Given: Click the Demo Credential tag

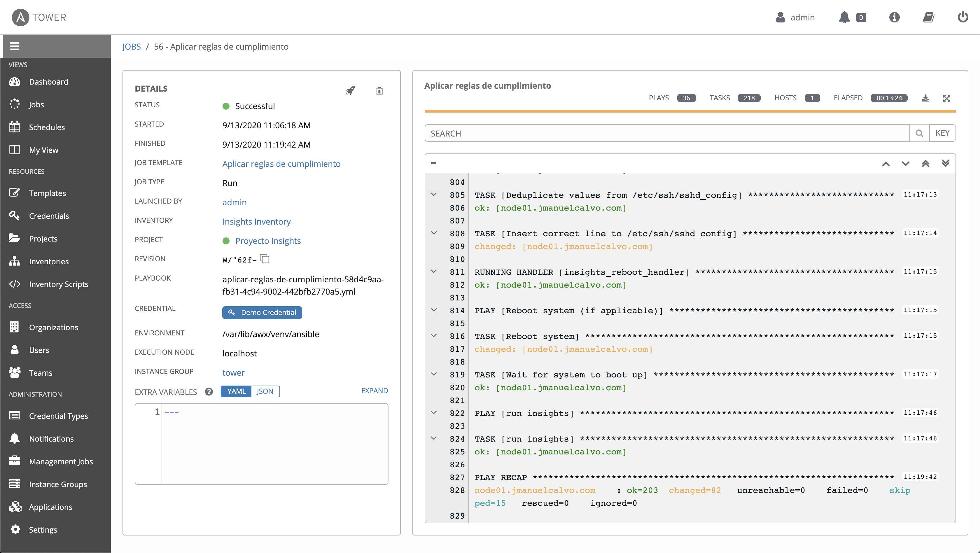Looking at the screenshot, I should [262, 313].
